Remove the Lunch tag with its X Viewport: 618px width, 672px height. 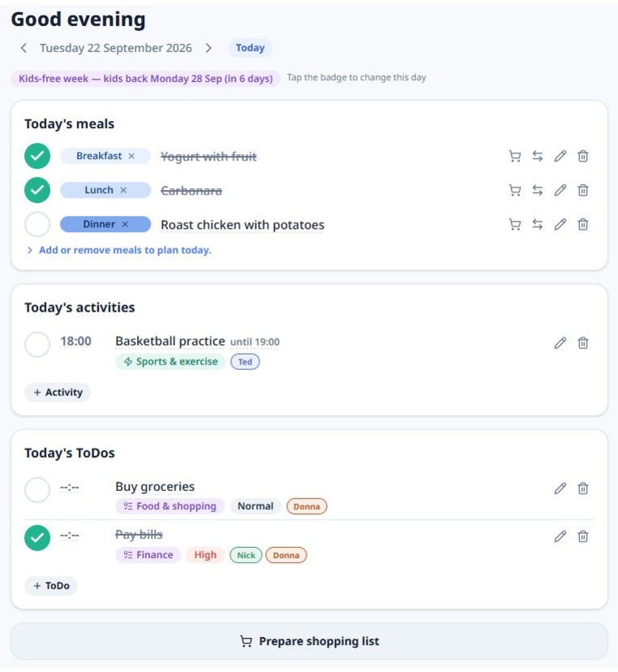click(x=123, y=190)
